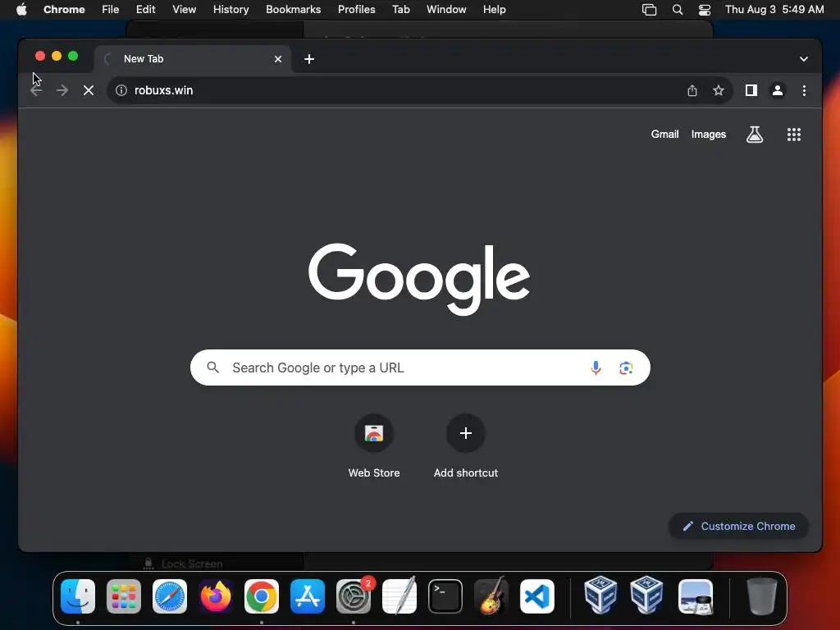This screenshot has width=840, height=630.
Task: Toggle the side panel icon
Action: click(x=751, y=90)
